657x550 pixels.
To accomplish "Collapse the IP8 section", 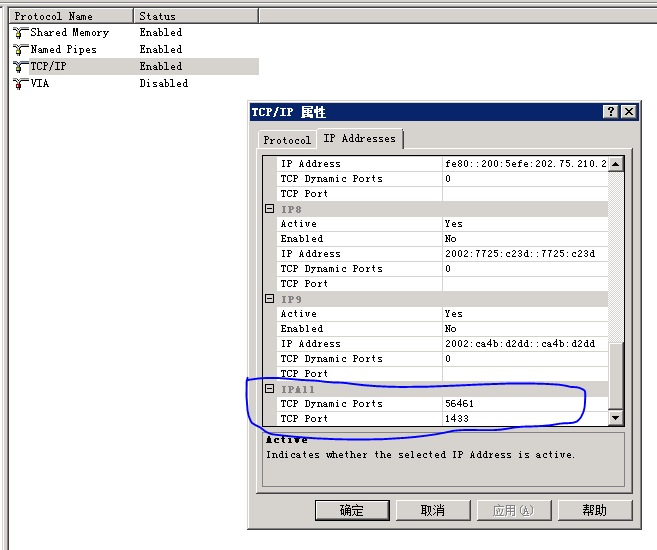I will (x=269, y=209).
